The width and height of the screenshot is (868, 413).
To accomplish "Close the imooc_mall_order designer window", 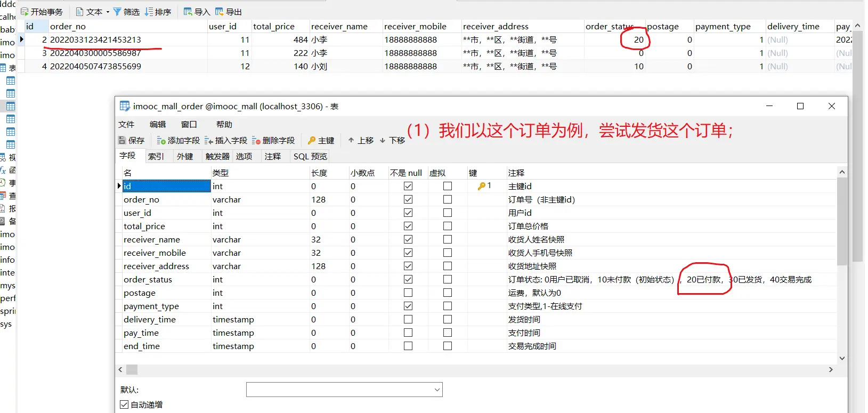I will point(832,106).
